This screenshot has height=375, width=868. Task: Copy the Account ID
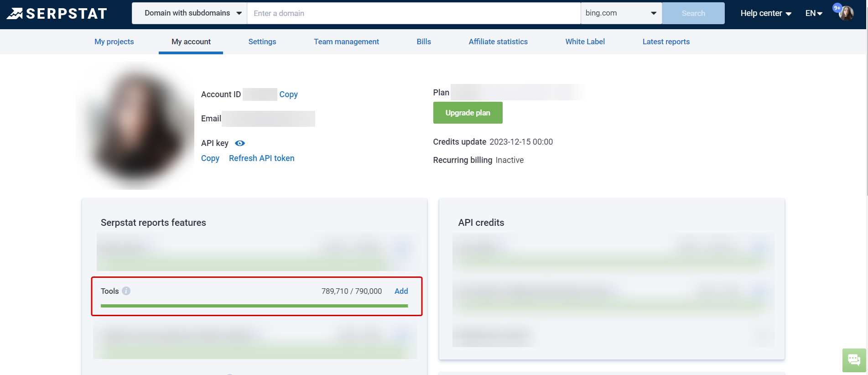point(288,94)
